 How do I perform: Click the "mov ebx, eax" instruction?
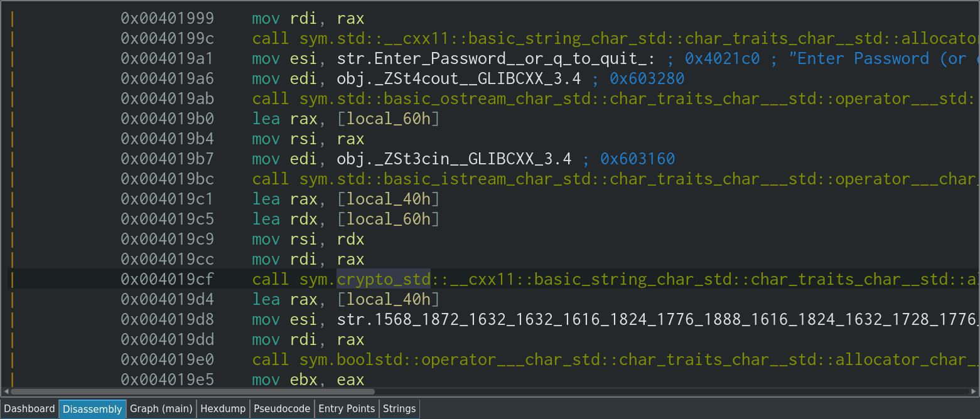pyautogui.click(x=308, y=380)
